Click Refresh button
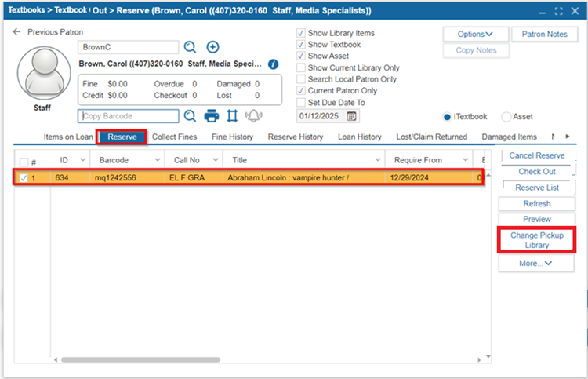Screen dimensions: 588x379 point(536,204)
